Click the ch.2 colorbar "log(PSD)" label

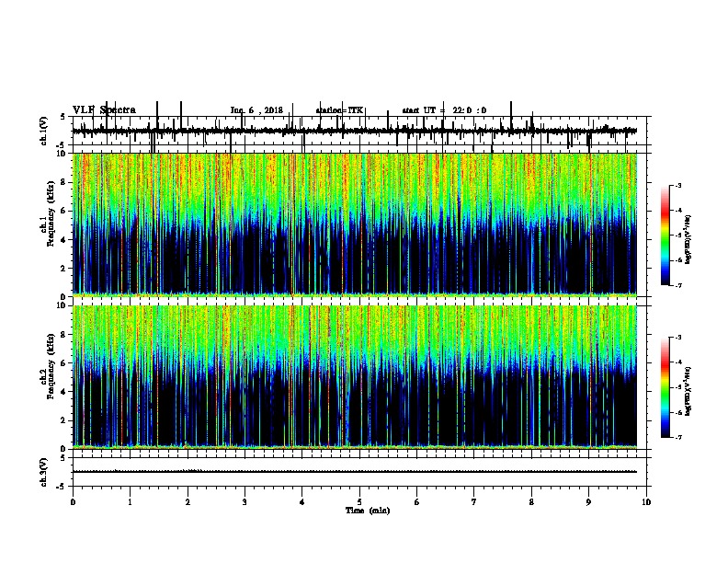pos(688,392)
